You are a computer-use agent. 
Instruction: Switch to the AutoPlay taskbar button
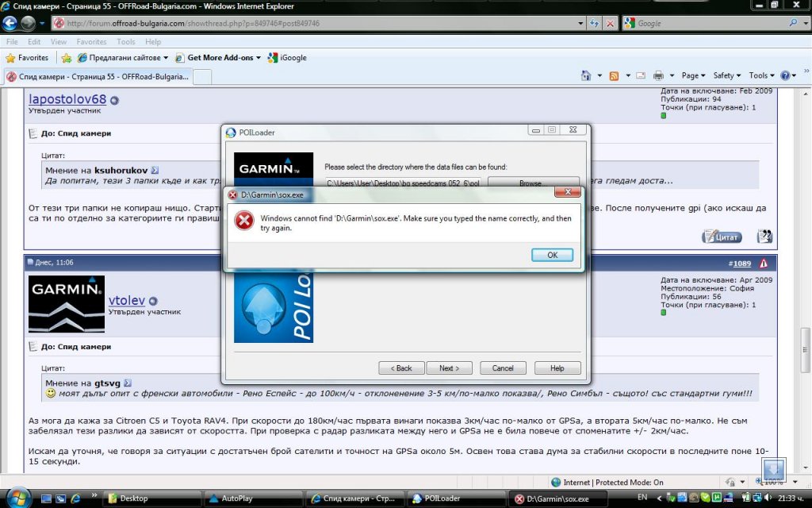251,498
